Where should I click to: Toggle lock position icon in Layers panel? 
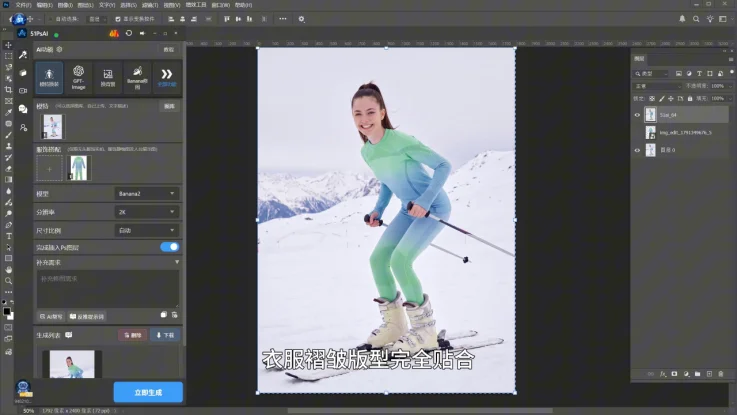click(671, 99)
